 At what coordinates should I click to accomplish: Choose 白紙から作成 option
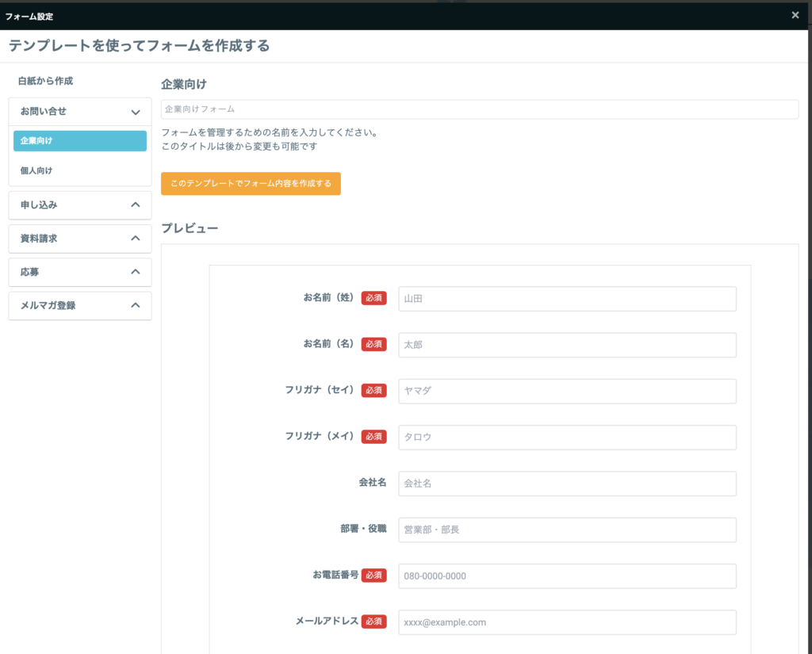[46, 81]
